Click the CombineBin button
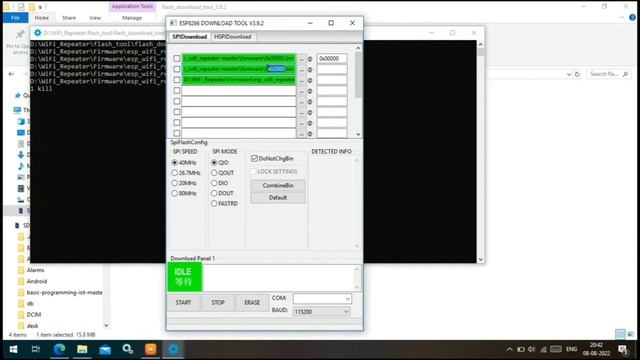Screen dimensions: 640x360 click(278, 186)
